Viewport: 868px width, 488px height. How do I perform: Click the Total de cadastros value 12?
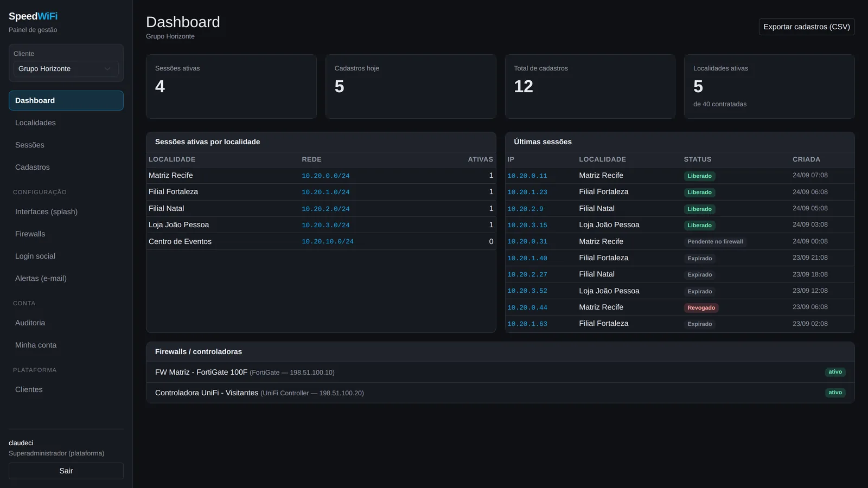pyautogui.click(x=524, y=86)
